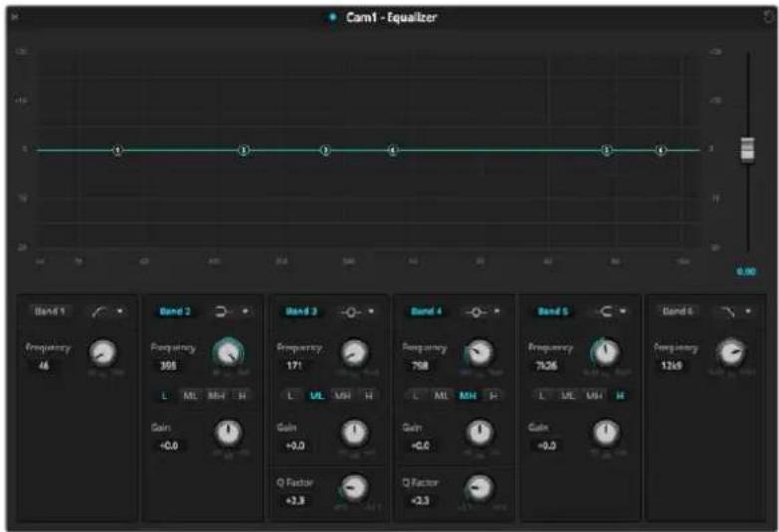
Task: Click Band 6 Frequency knob
Action: click(731, 353)
